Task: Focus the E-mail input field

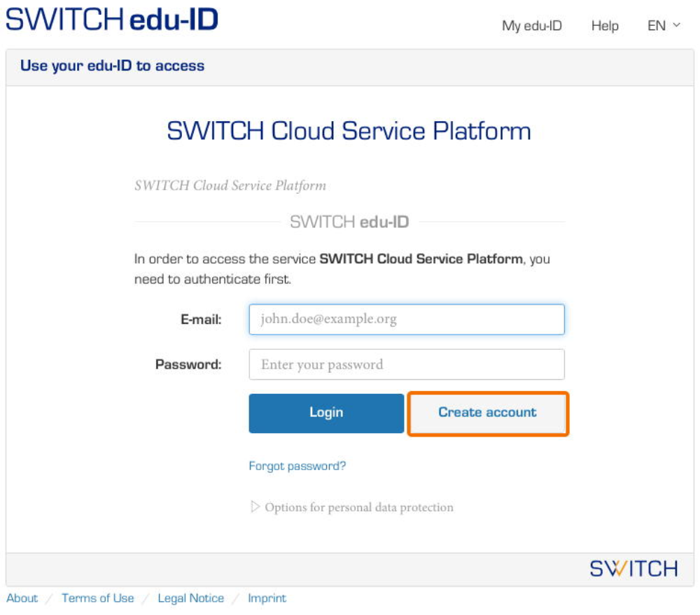Action: pyautogui.click(x=407, y=319)
